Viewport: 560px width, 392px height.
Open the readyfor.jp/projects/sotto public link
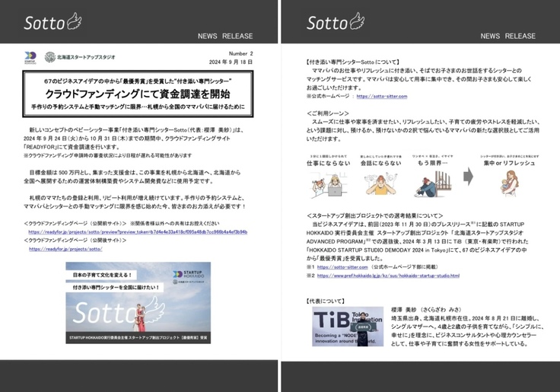point(65,249)
